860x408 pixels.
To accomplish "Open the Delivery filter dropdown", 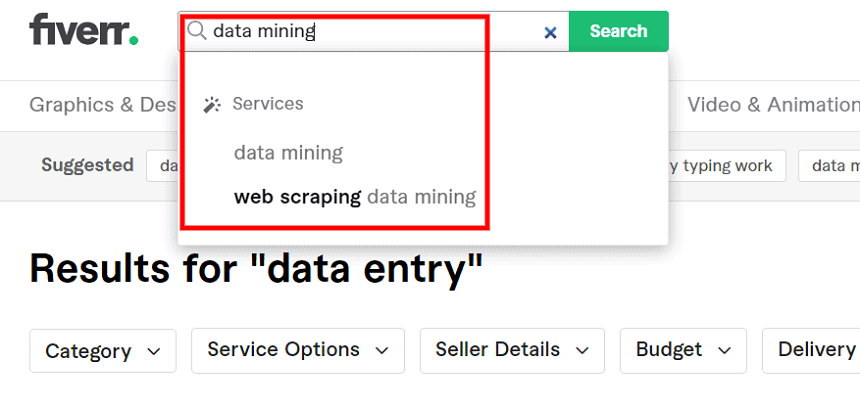I will tap(811, 350).
